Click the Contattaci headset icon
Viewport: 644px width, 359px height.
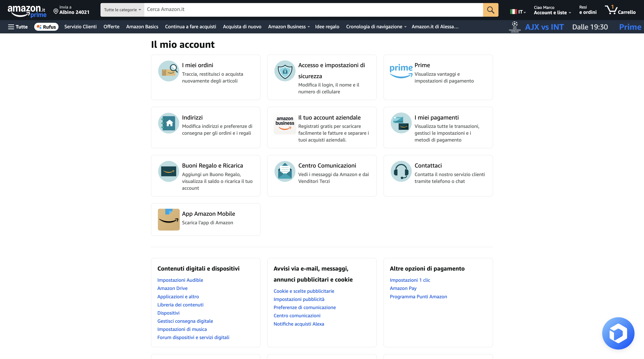tap(401, 171)
